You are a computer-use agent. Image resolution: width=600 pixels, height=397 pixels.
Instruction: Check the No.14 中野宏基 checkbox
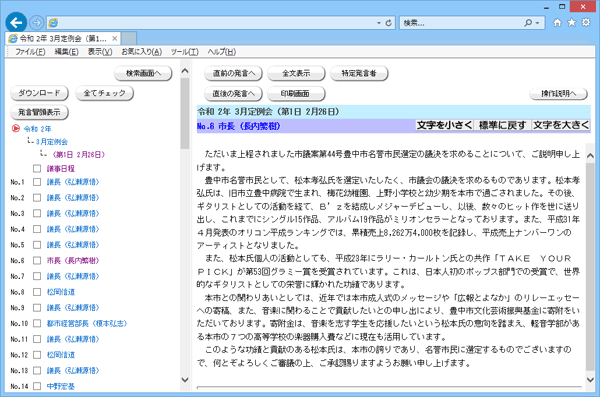pos(37,386)
